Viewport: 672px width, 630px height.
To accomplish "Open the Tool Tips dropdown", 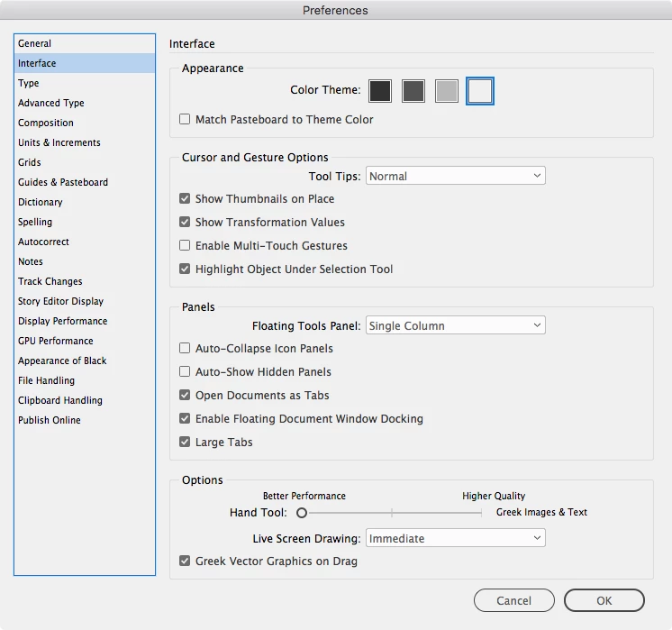I will [455, 176].
